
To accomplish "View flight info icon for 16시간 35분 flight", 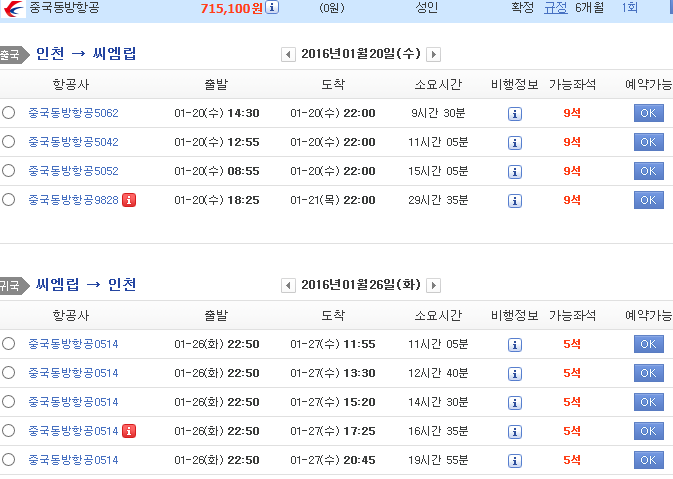I will (x=515, y=431).
